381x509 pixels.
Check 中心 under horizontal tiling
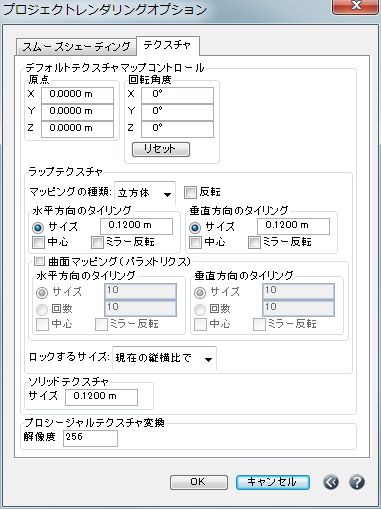pyautogui.click(x=38, y=242)
